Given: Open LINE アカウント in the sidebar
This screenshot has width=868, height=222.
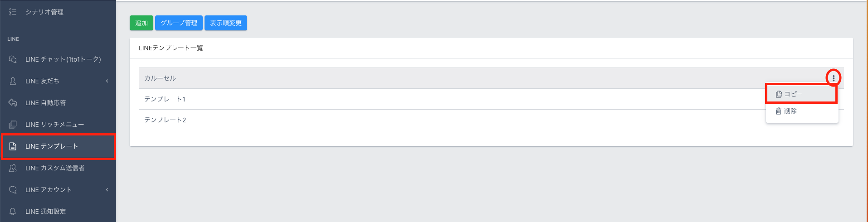Looking at the screenshot, I should pyautogui.click(x=49, y=190).
